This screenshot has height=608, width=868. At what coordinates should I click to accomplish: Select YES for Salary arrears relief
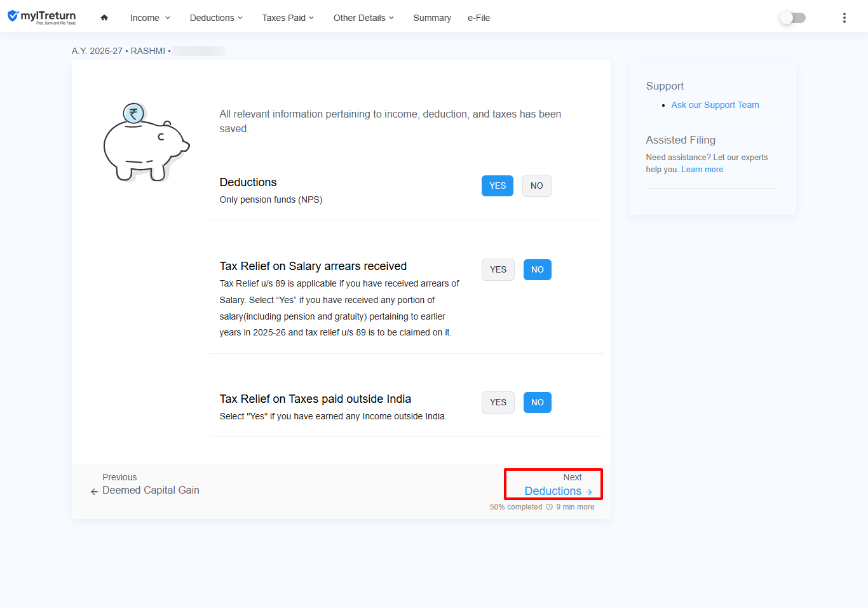(498, 269)
